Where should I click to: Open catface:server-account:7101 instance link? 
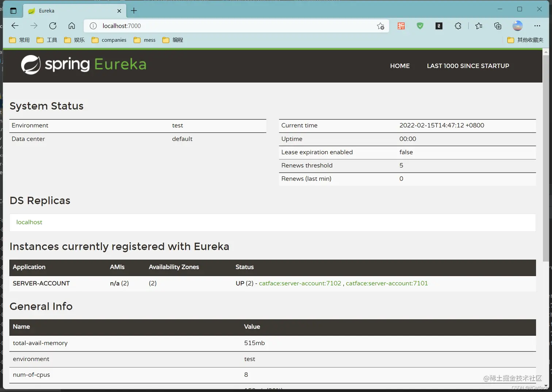[387, 283]
